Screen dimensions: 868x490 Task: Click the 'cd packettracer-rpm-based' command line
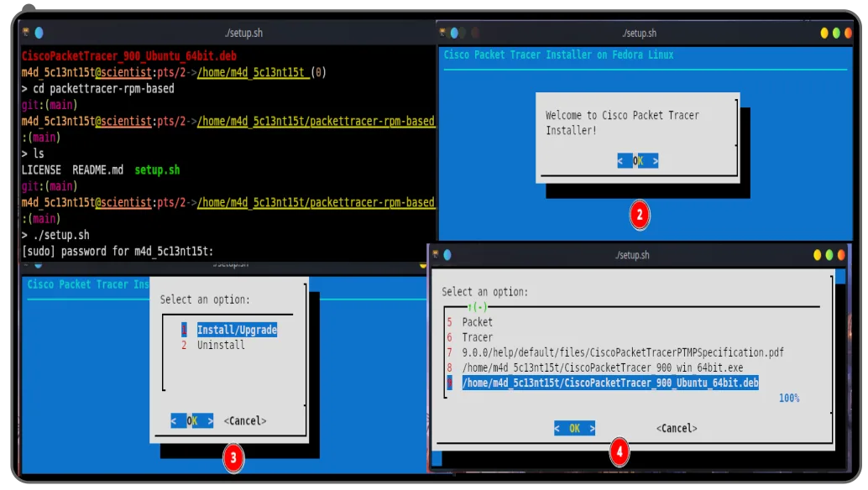pos(98,88)
